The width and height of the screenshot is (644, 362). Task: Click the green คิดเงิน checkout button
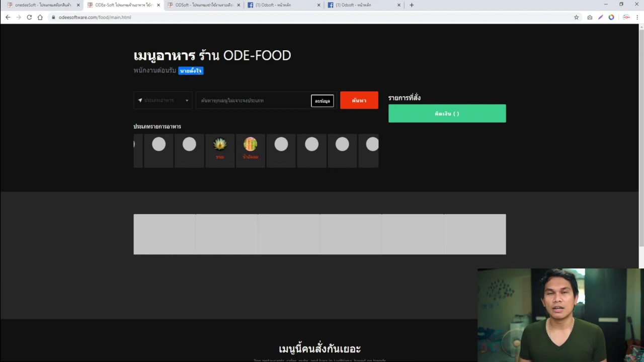coord(447,113)
